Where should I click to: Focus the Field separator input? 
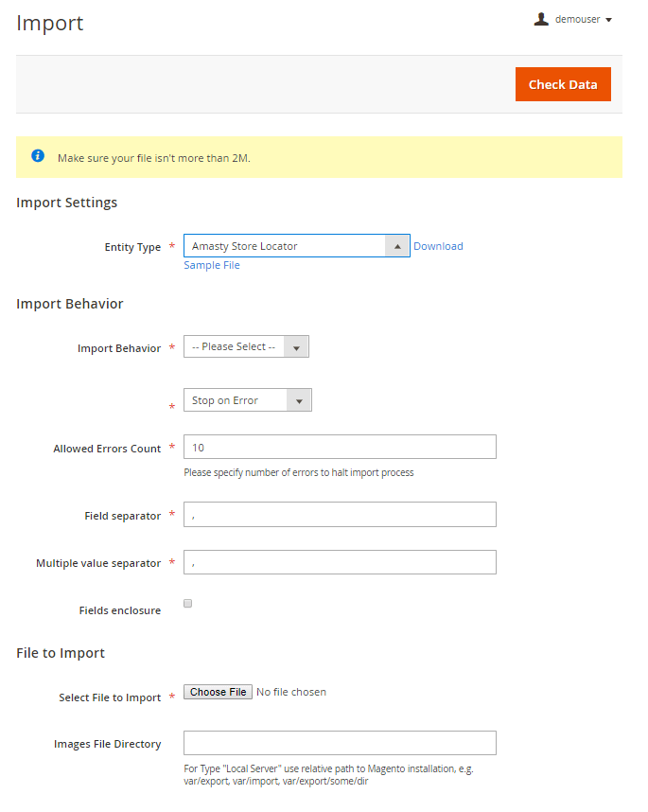click(340, 515)
